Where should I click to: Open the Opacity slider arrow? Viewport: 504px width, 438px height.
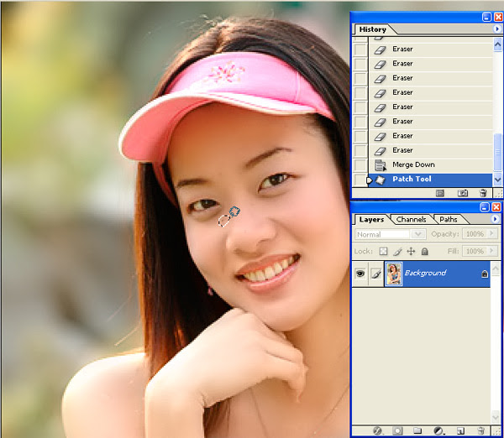click(491, 233)
